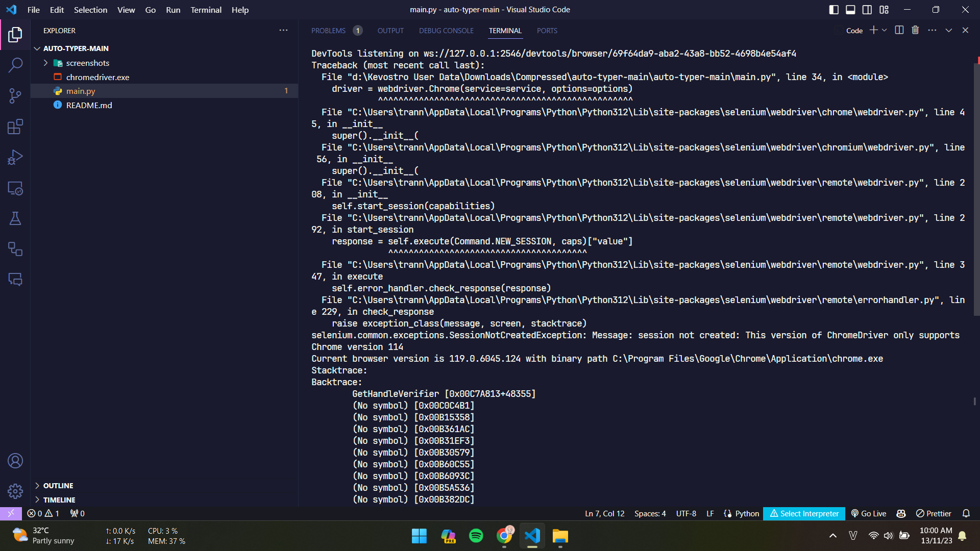Open the Source Control view
Image resolution: width=980 pixels, height=551 pixels.
(15, 96)
